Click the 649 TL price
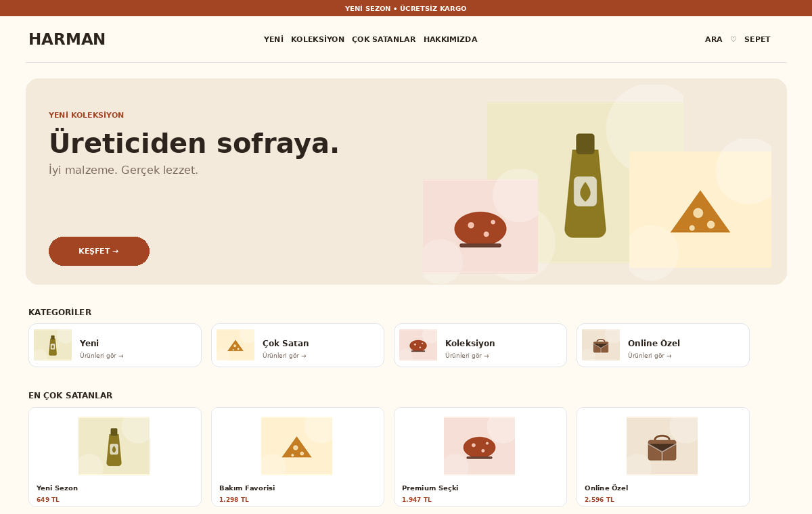Screen dimensions: 812x514 tap(48, 500)
